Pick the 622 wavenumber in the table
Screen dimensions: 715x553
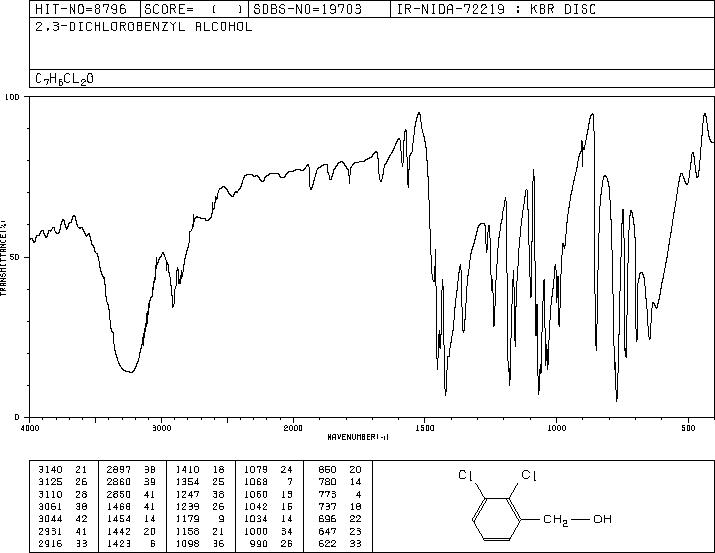click(x=327, y=544)
